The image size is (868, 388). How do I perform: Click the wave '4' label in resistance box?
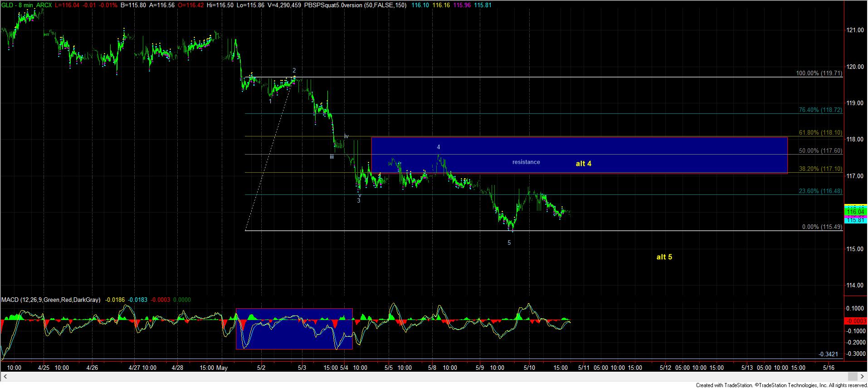(439, 147)
